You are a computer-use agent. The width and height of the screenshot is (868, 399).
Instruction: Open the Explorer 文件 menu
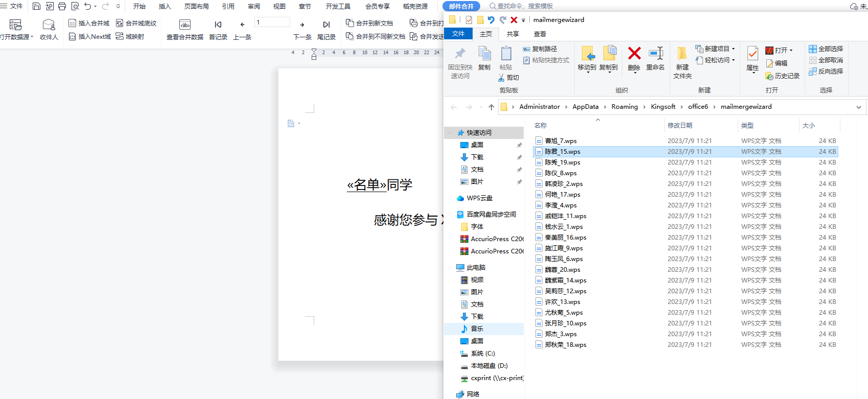(458, 34)
